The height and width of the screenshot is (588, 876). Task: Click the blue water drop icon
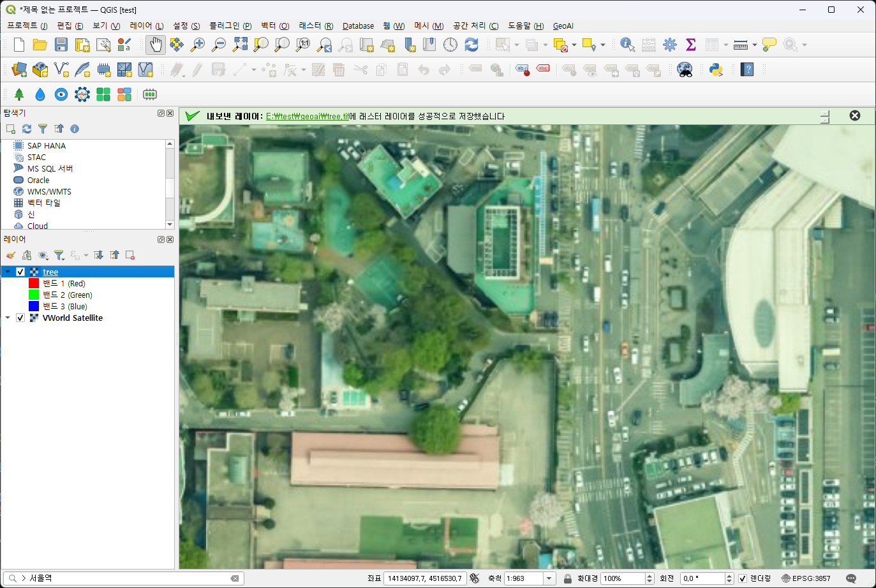tap(40, 94)
